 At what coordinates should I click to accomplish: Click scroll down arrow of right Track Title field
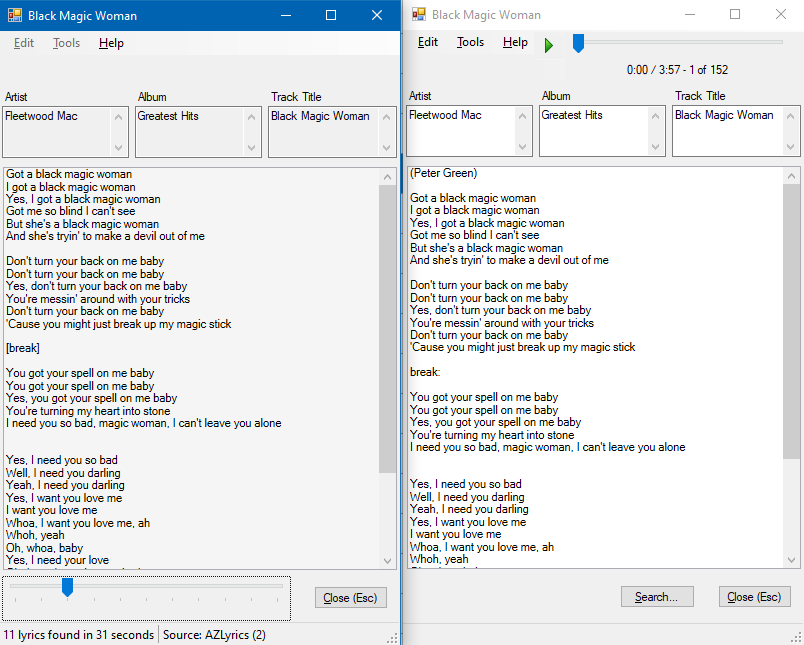click(791, 147)
